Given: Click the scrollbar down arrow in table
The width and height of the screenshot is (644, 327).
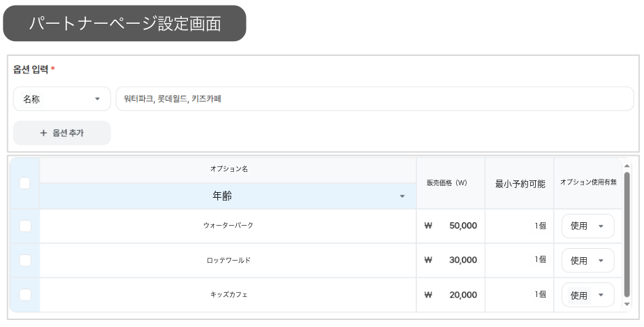Looking at the screenshot, I should coord(627,304).
